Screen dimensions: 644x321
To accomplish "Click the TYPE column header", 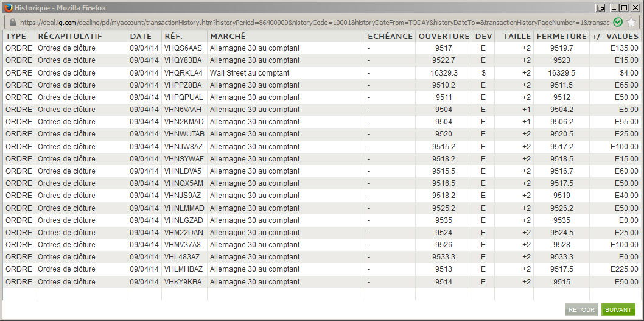I will [x=16, y=36].
